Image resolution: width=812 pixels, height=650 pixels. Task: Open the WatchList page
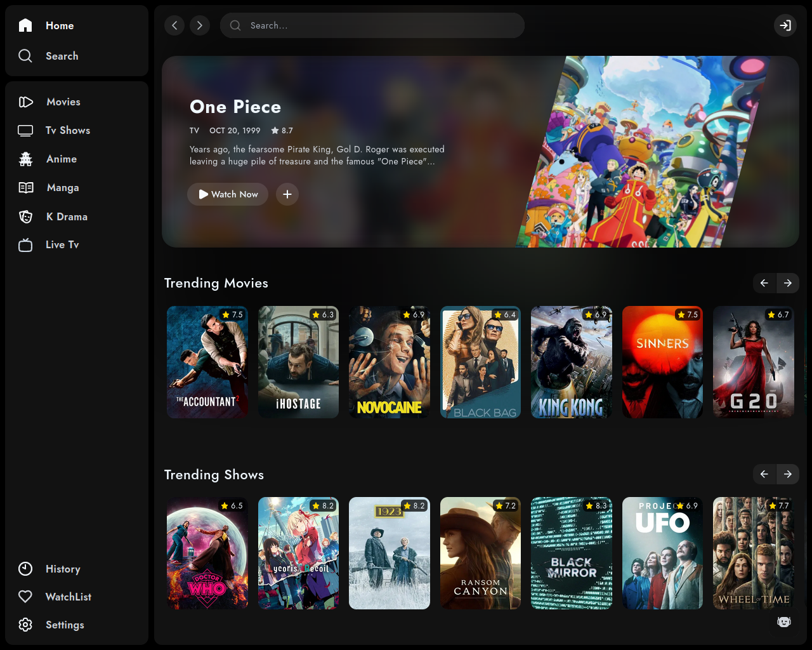coord(69,597)
